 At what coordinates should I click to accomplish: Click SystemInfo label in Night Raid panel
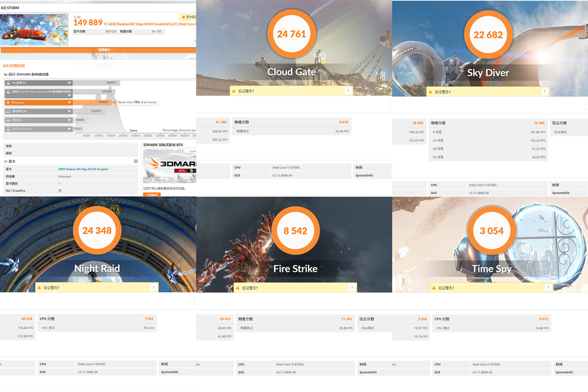(x=169, y=372)
